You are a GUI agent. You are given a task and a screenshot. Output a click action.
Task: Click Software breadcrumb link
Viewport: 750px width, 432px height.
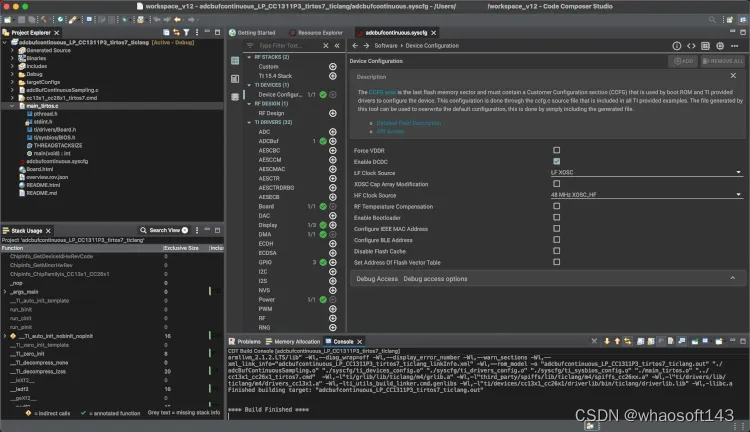click(386, 46)
